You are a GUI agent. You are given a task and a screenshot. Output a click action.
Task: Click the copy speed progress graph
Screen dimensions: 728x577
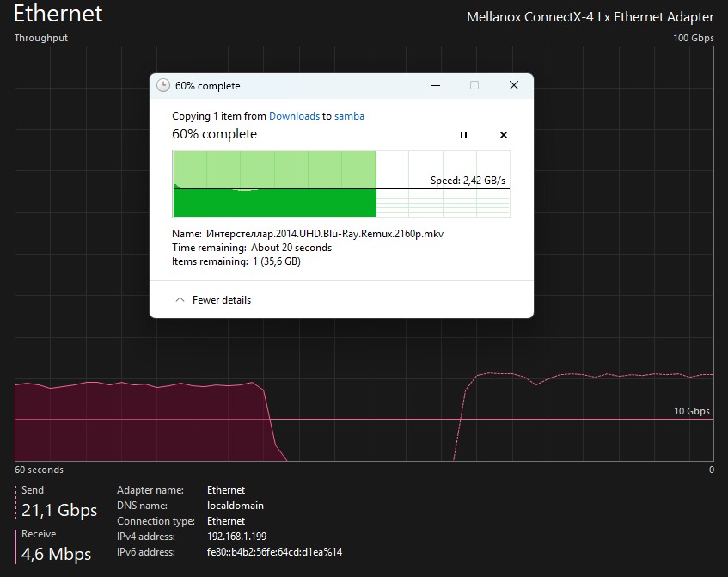click(342, 184)
